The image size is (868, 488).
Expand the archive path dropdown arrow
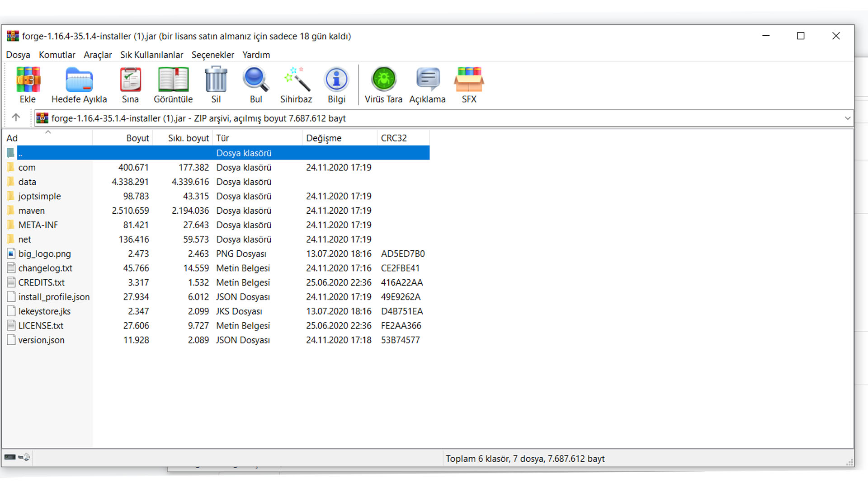pos(848,118)
